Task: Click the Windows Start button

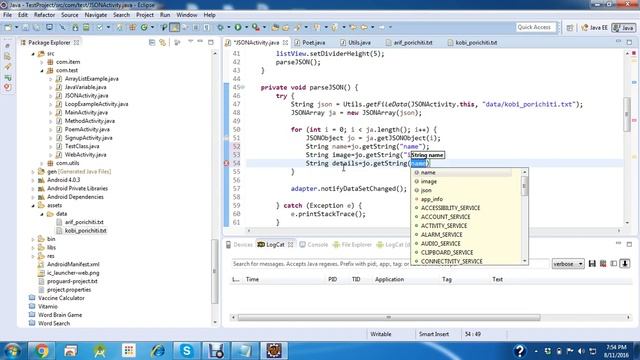Action: point(12,351)
